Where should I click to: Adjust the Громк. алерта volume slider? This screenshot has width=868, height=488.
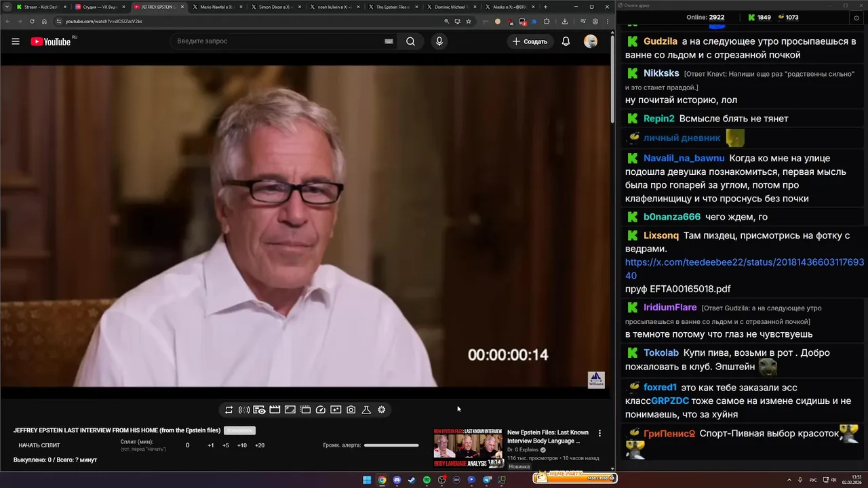(x=391, y=445)
